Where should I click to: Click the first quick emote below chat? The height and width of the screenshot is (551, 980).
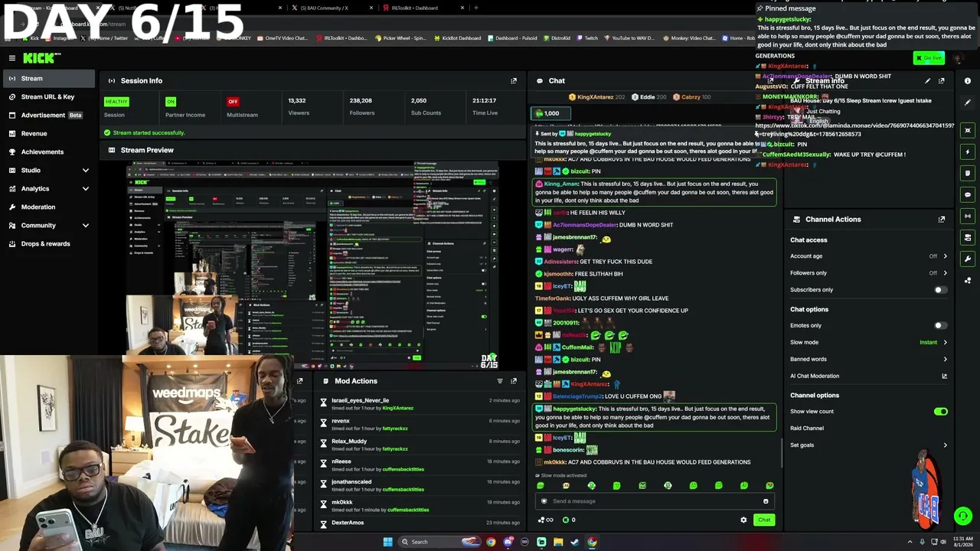point(541,485)
